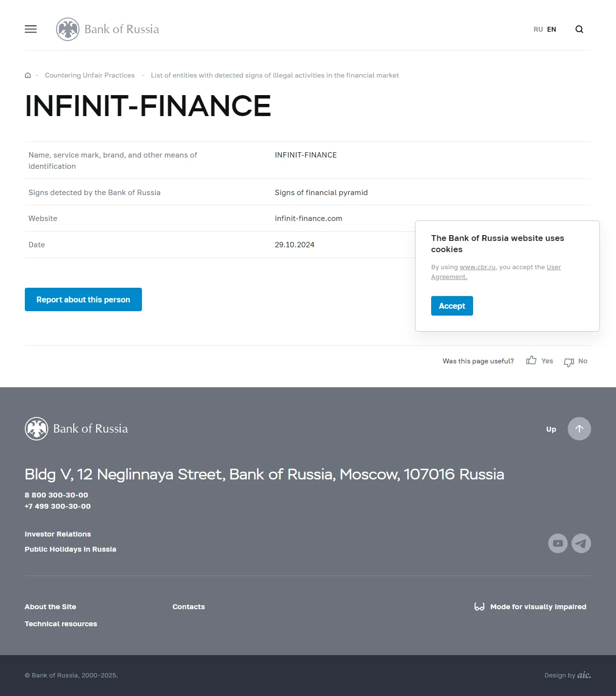The width and height of the screenshot is (616, 696).
Task: Visit Investor Relations footer link
Action: (x=58, y=534)
